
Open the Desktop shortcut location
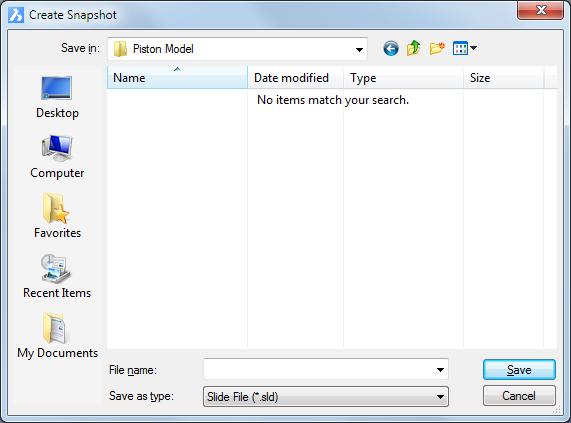(57, 97)
